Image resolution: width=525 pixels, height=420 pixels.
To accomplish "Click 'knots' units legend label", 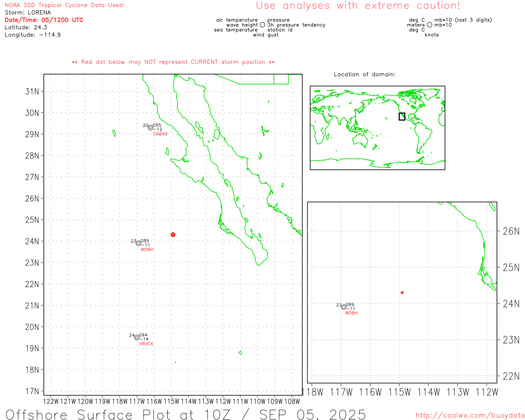I will click(432, 35).
